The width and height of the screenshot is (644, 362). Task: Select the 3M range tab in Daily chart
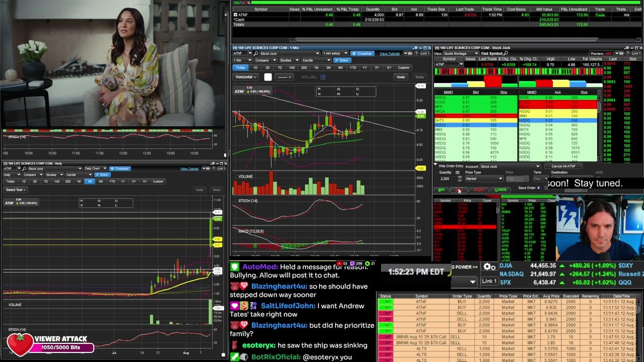[x=89, y=181]
